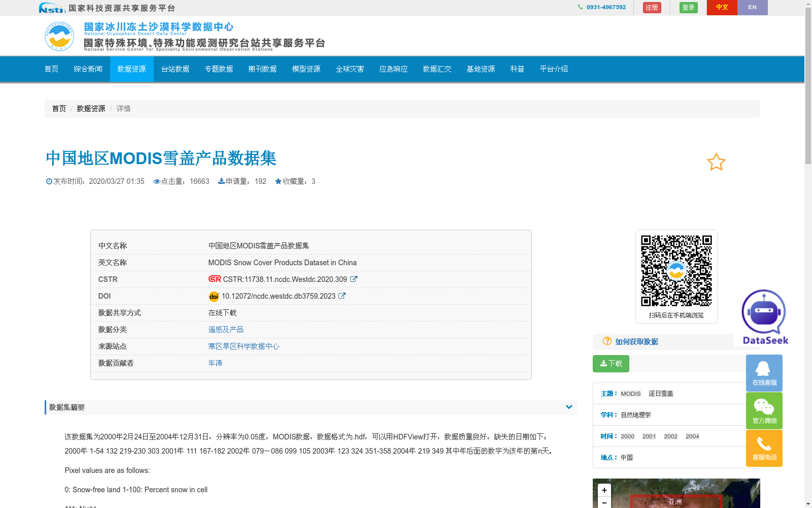Click the 2002 time tag
Image resolution: width=812 pixels, height=508 pixels.
click(x=670, y=436)
